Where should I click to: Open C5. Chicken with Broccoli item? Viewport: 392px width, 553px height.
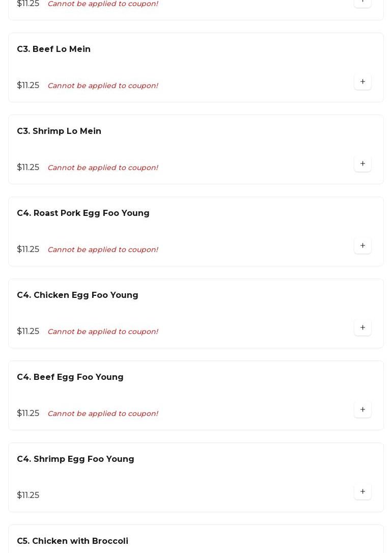point(72,541)
